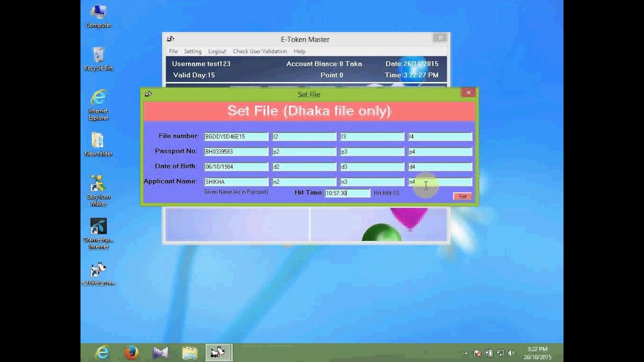Open the File menu
Screen dimensions: 644x362
click(x=173, y=51)
